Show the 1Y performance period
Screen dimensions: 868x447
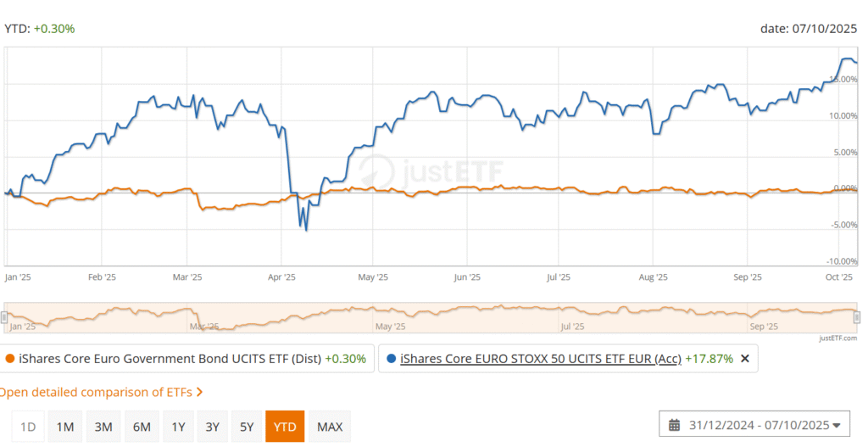tap(177, 427)
